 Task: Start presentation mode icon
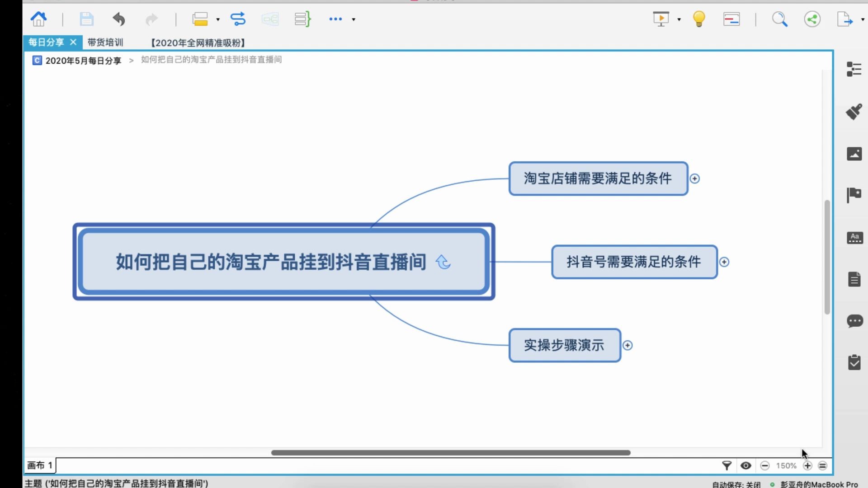click(x=661, y=19)
